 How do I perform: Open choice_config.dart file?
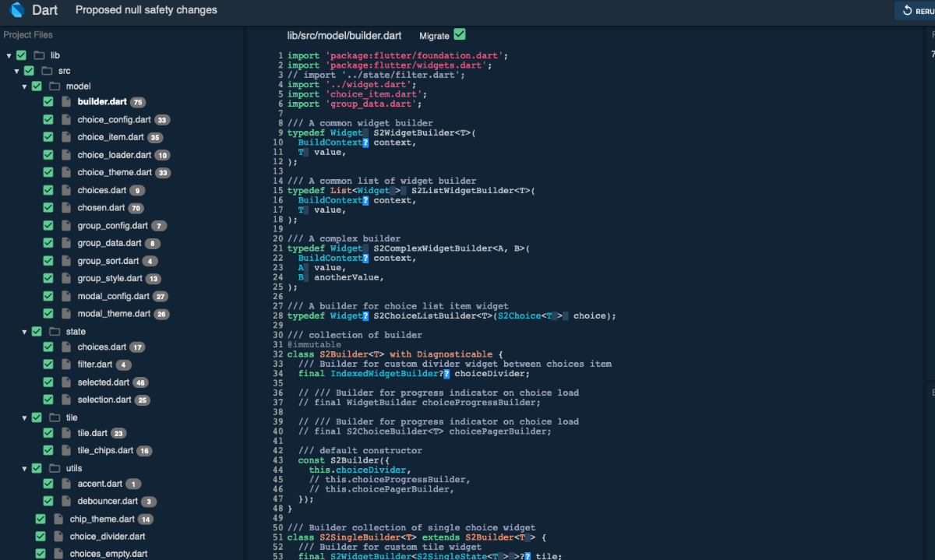[x=115, y=120]
